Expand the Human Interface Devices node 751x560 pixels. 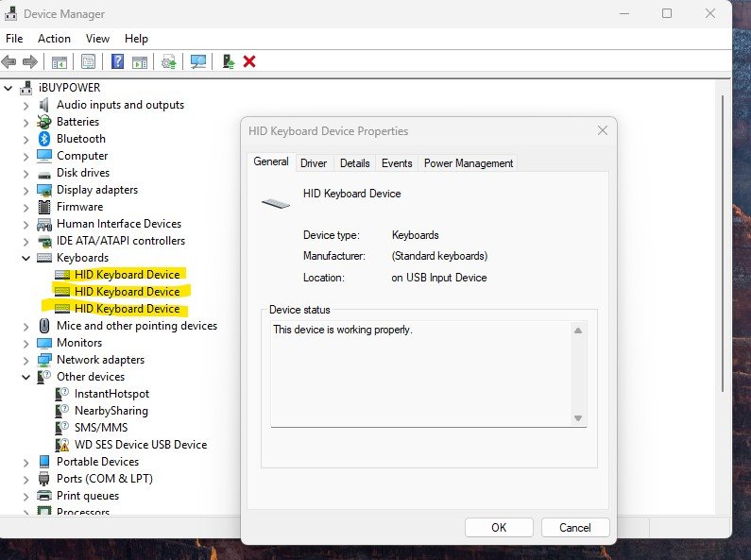pos(26,225)
